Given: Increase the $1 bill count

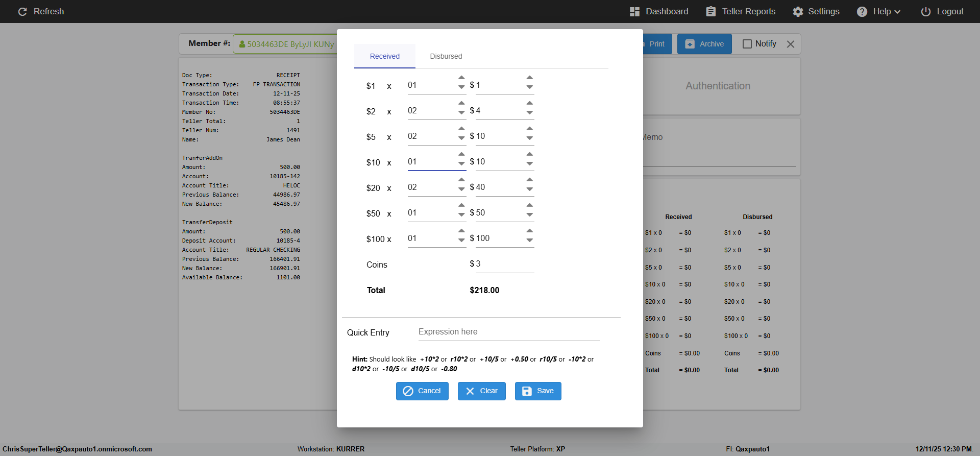Looking at the screenshot, I should click(x=461, y=78).
